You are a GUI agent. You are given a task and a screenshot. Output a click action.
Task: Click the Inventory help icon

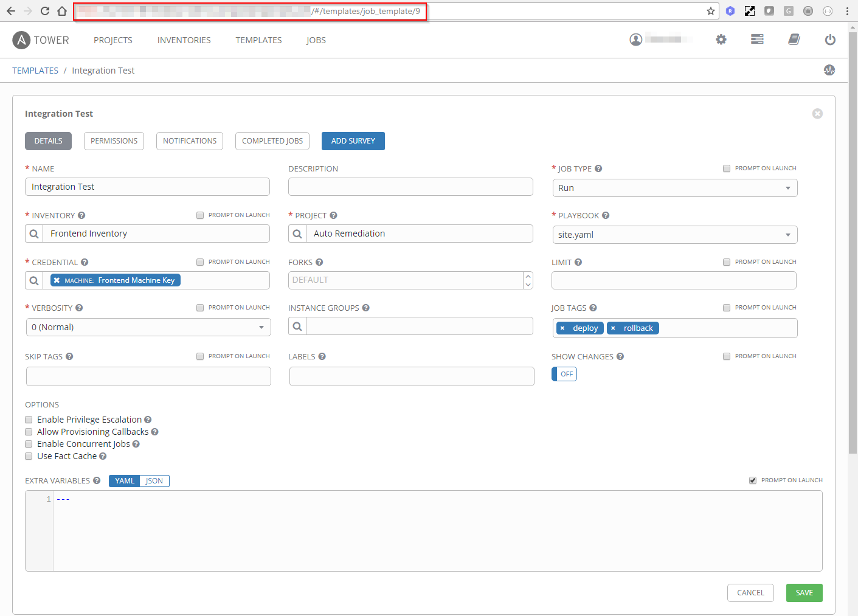coord(81,215)
